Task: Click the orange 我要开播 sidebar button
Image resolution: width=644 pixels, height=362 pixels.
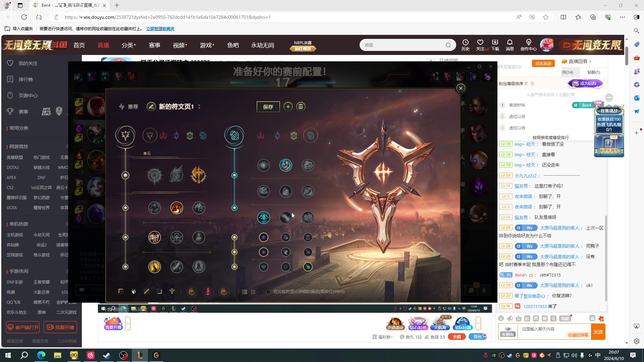Action: (x=60, y=327)
